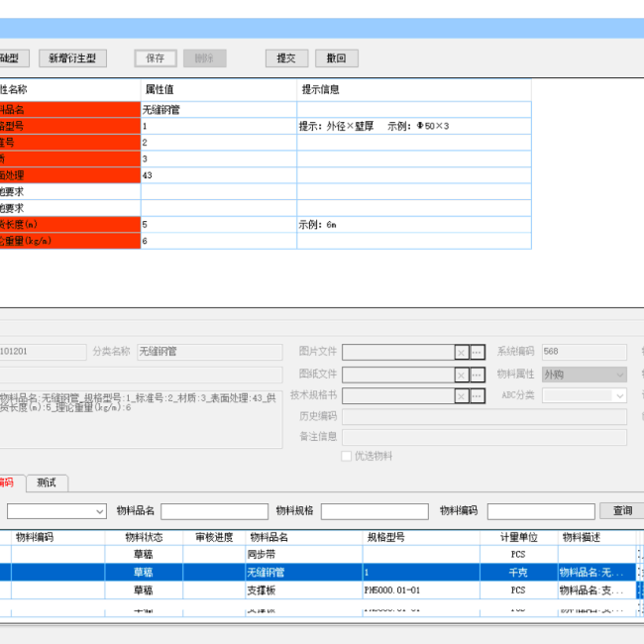Click the 提示信息 column header
The height and width of the screenshot is (644, 644).
[x=414, y=89]
